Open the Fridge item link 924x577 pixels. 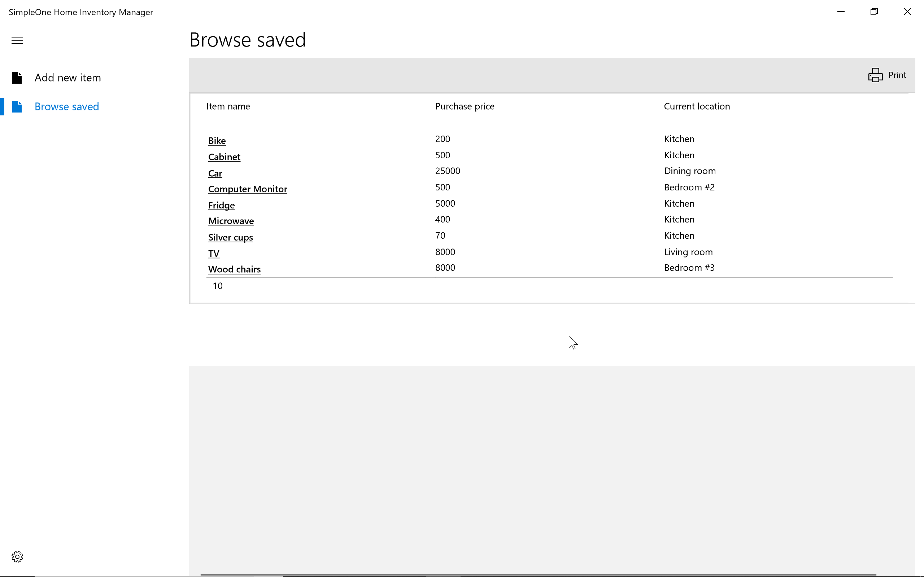click(x=221, y=205)
